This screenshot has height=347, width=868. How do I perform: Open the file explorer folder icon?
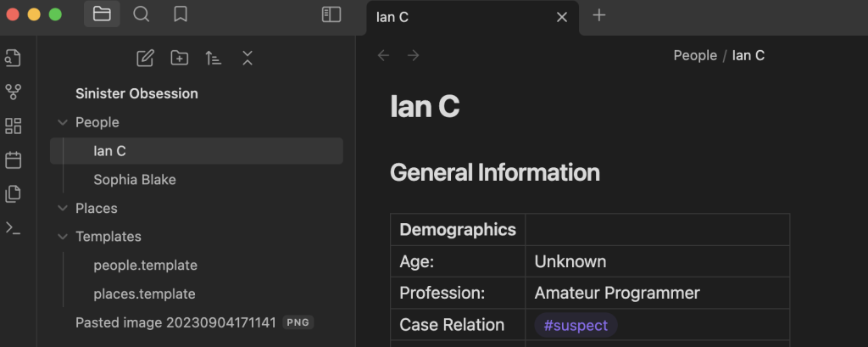(x=102, y=14)
